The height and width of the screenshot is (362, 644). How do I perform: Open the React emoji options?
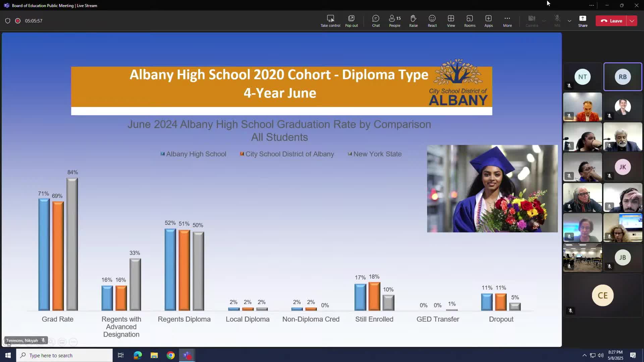point(432,21)
